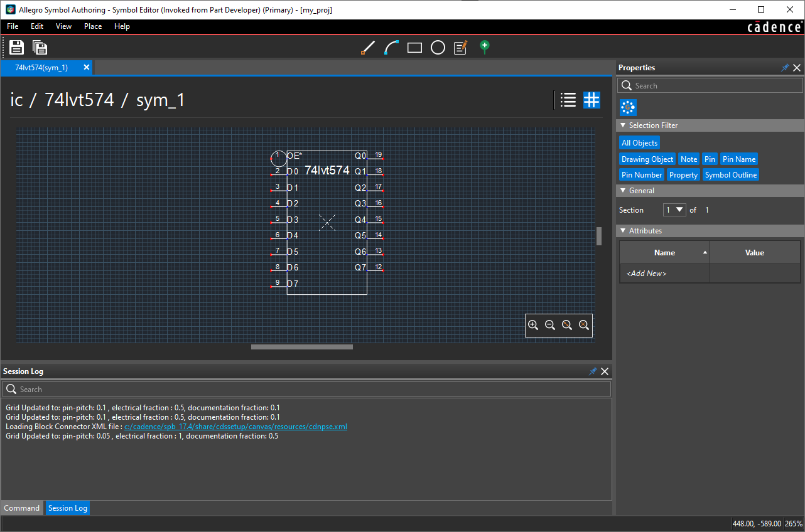
Task: Open the Edit menu
Action: pyautogui.click(x=37, y=26)
